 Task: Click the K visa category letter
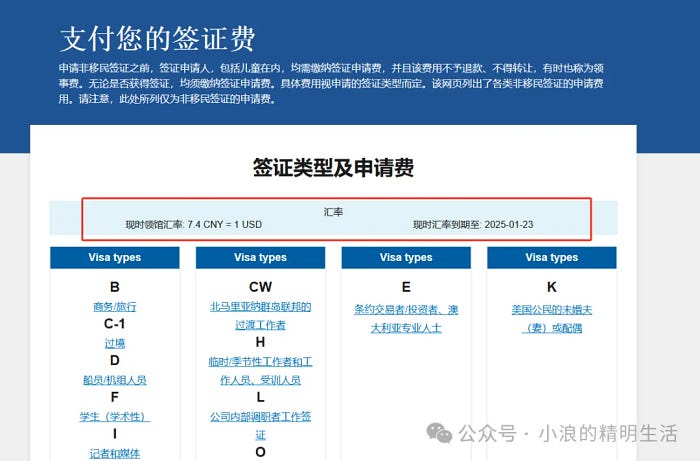[552, 287]
